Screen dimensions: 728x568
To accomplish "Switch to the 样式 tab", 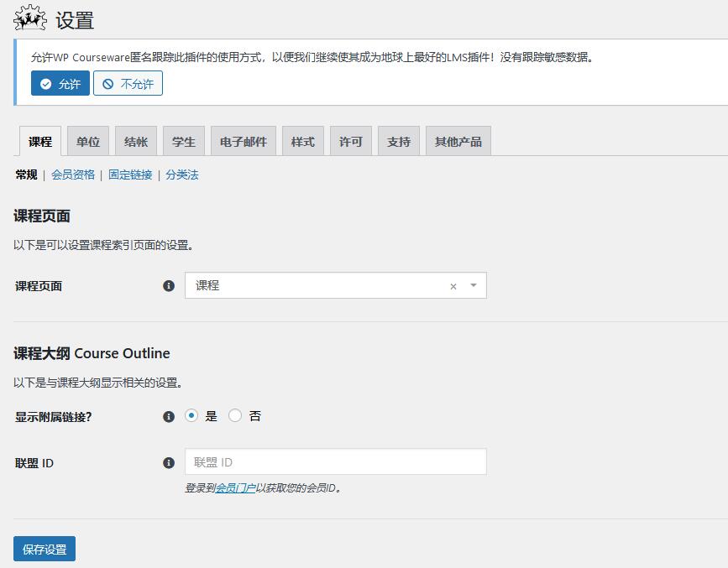I will (x=303, y=142).
